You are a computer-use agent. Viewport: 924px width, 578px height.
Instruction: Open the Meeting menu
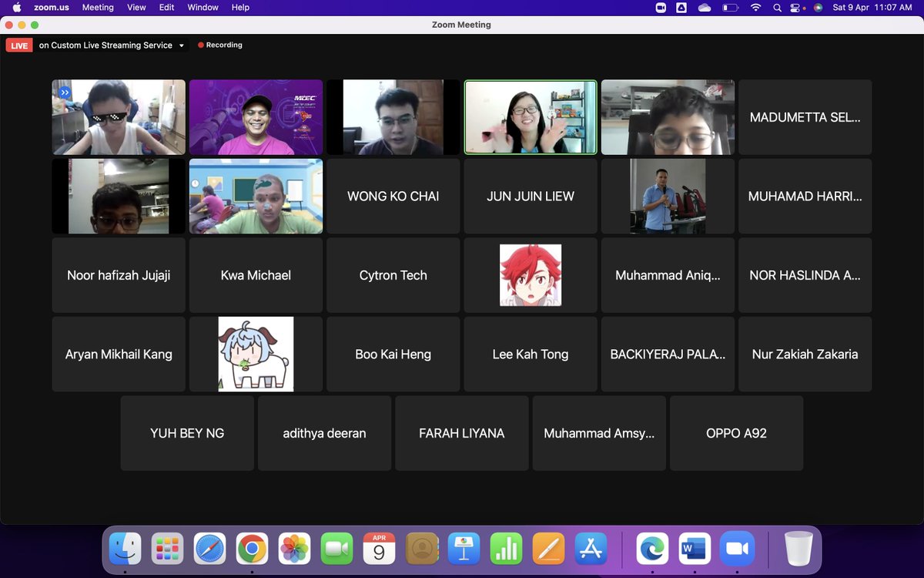click(98, 7)
